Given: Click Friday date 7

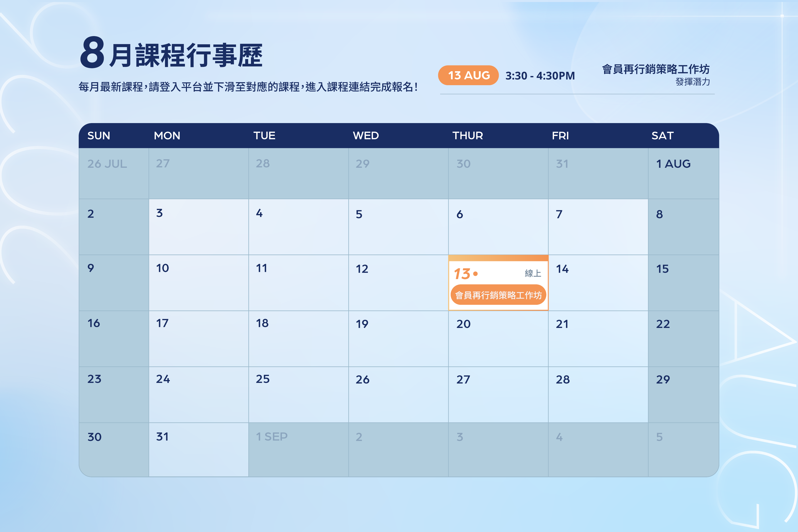Looking at the screenshot, I should (559, 214).
